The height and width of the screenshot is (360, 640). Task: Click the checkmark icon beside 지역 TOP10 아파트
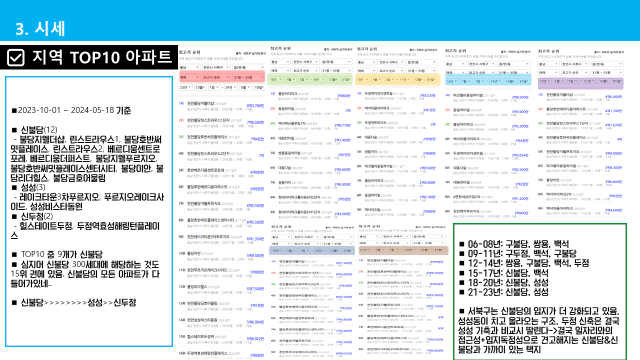coord(16,57)
